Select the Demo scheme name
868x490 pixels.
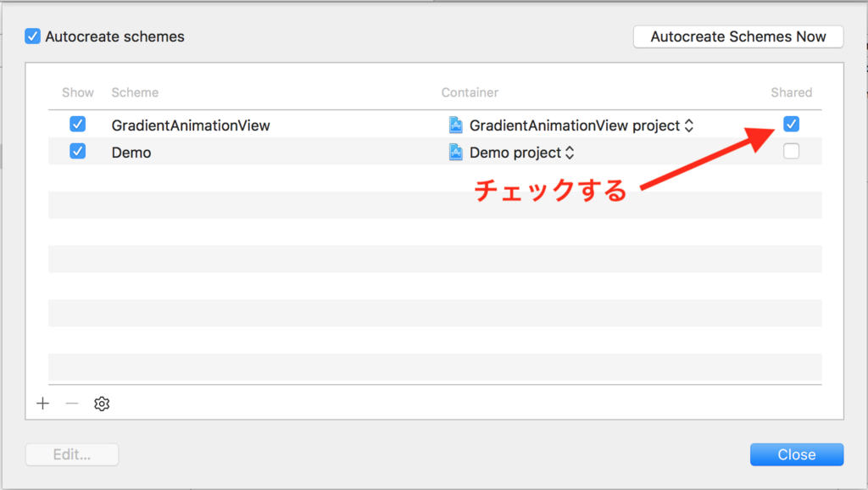131,153
